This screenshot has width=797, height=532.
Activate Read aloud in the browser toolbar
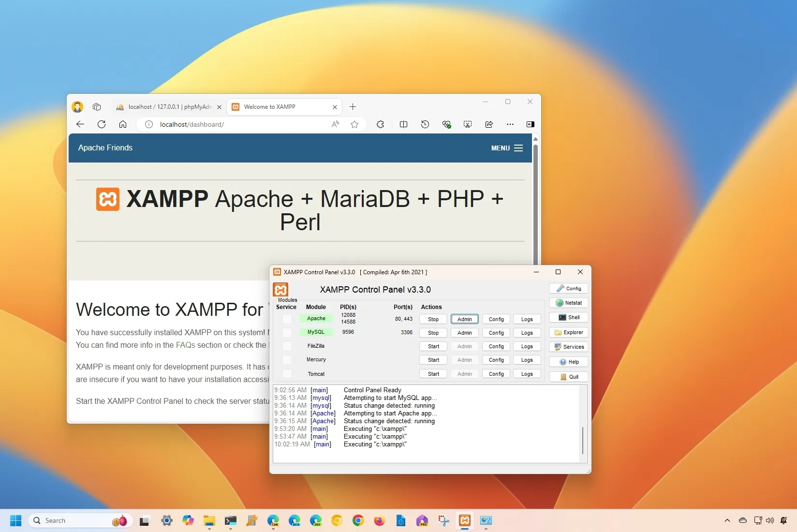tap(335, 124)
